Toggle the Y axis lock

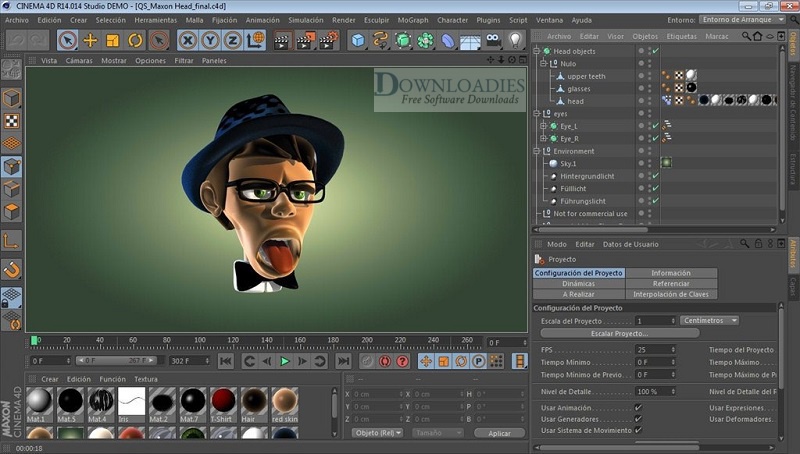click(x=210, y=40)
